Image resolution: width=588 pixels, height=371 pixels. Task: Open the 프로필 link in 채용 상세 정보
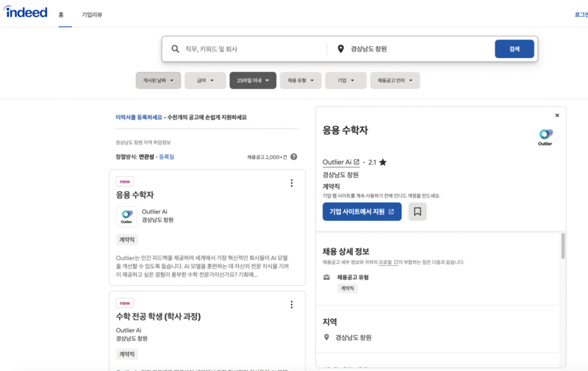(x=388, y=262)
